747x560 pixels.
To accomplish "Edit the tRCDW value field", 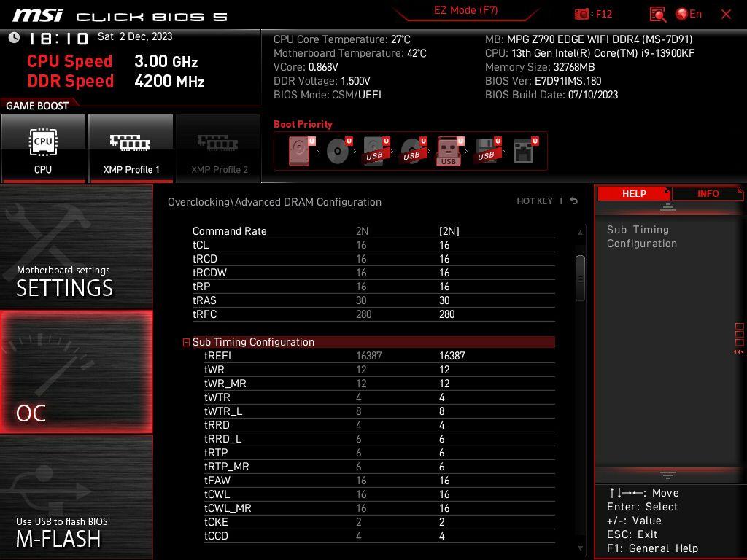I will tap(444, 273).
